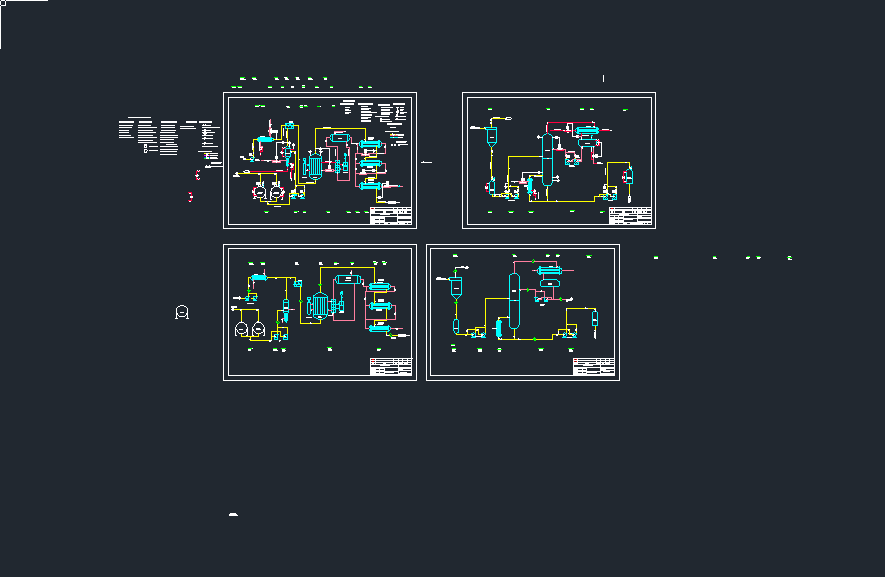
Task: Select the first green label right of the bottom-right sheet
Action: [x=656, y=258]
